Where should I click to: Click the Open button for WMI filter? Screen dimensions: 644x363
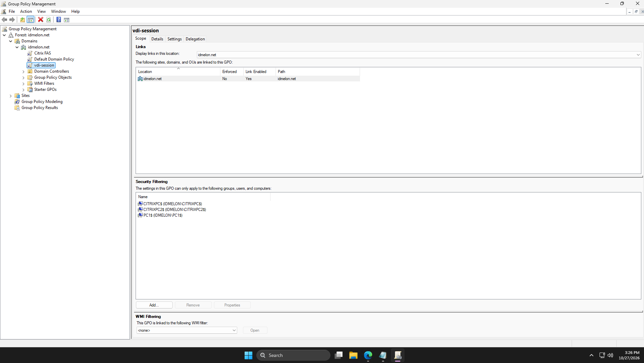pyautogui.click(x=255, y=330)
